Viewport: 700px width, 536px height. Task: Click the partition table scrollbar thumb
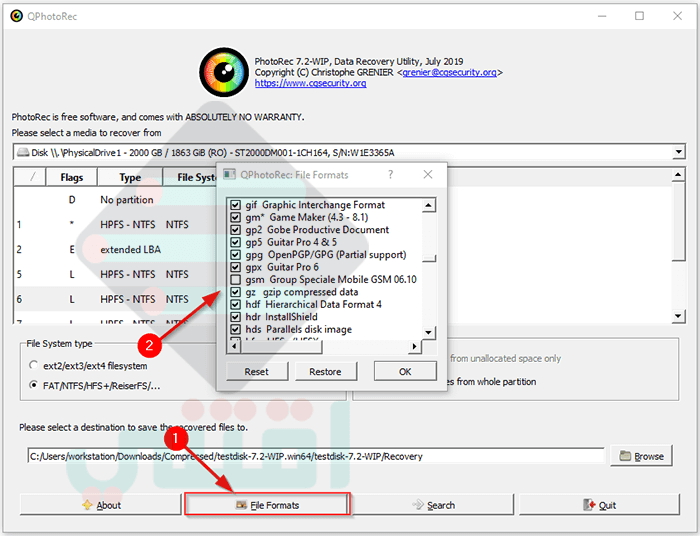678,221
